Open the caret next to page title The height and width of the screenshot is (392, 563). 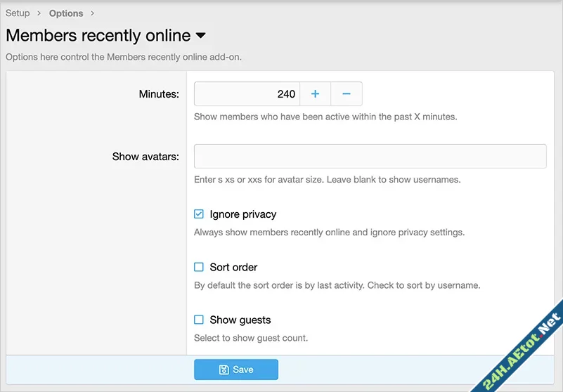coord(200,35)
